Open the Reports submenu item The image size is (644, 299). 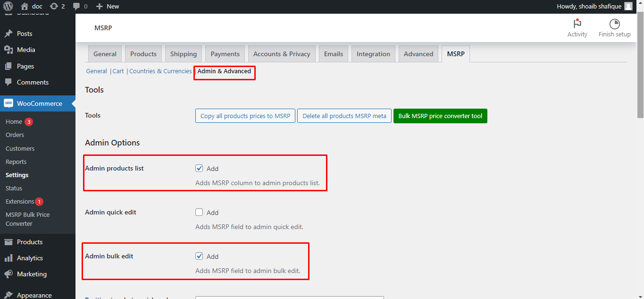click(16, 162)
